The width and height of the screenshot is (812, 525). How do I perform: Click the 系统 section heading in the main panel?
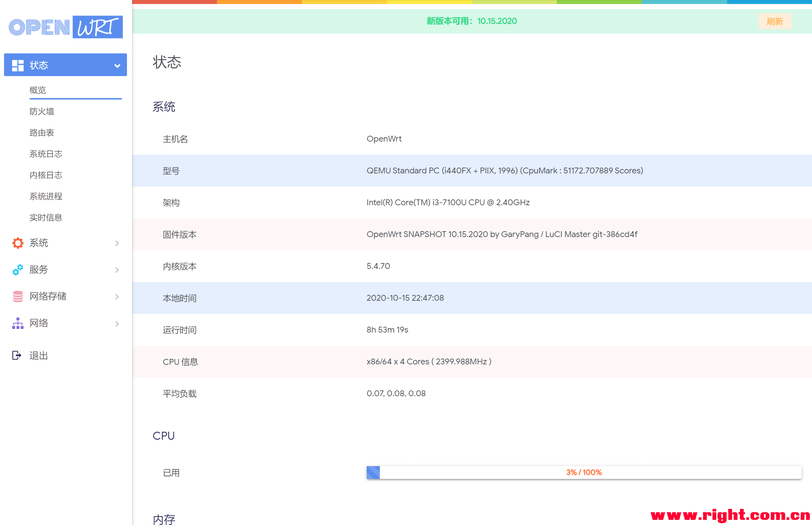pos(164,107)
